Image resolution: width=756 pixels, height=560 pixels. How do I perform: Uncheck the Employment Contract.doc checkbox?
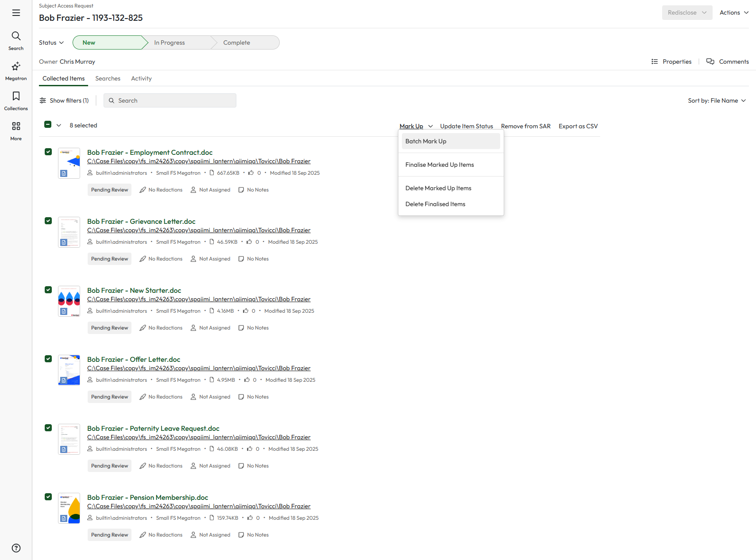(x=48, y=152)
